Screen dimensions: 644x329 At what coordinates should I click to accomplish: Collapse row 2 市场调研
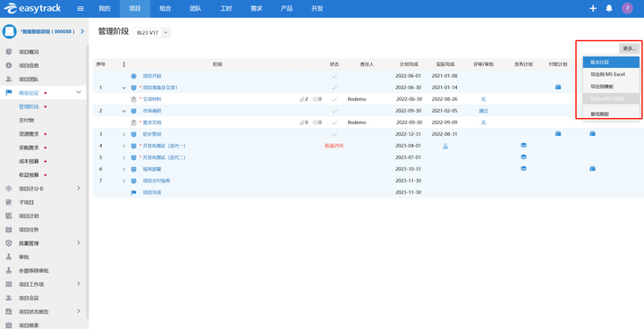[x=124, y=111]
